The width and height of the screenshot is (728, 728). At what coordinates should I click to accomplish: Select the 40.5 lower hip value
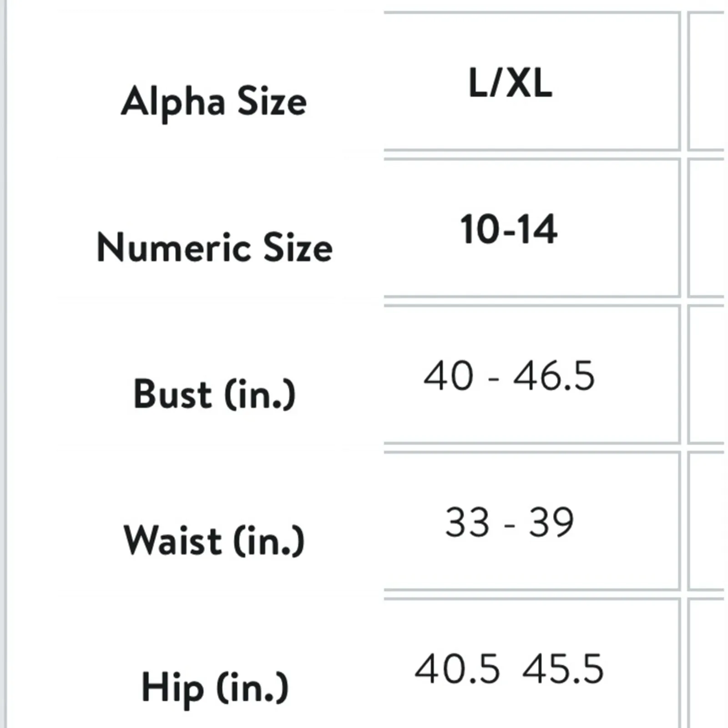coord(456,669)
